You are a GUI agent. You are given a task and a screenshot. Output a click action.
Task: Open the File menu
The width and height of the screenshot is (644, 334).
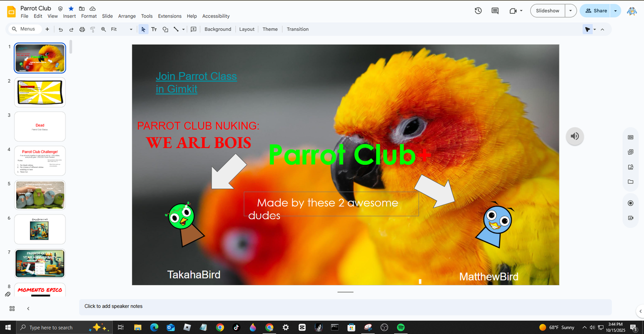25,16
